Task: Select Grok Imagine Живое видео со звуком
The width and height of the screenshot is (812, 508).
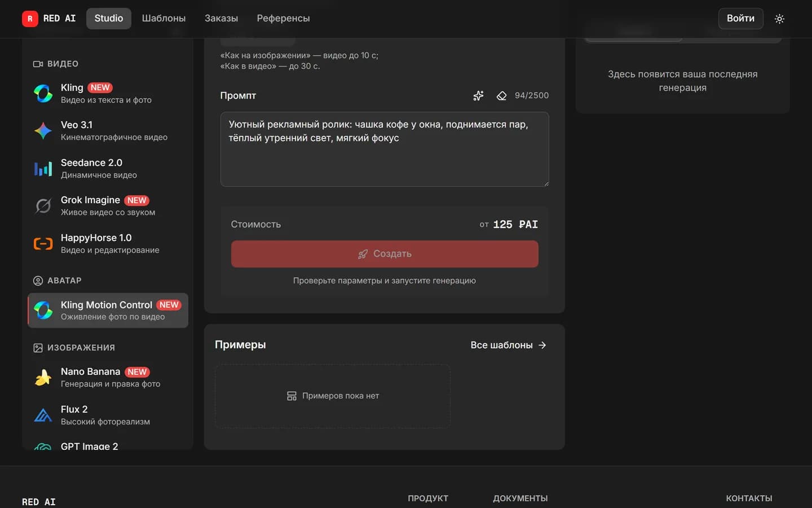Action: 108,206
